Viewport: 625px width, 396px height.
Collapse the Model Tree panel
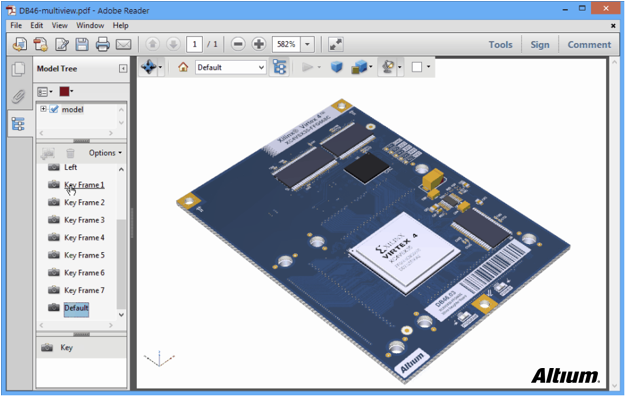[123, 69]
